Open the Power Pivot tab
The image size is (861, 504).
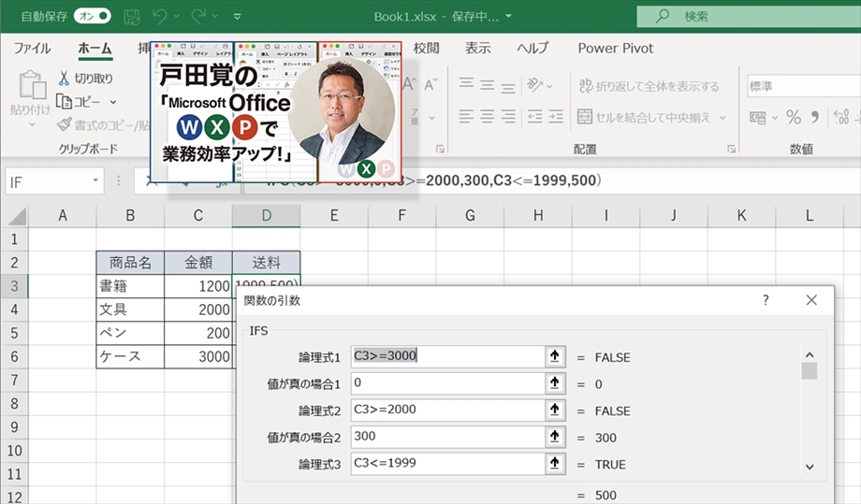click(x=616, y=49)
